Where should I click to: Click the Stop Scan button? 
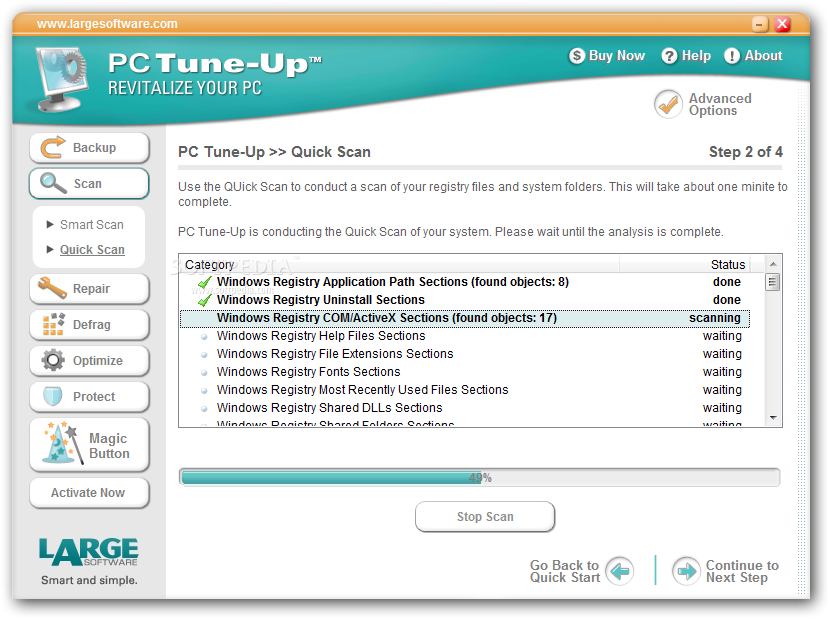click(485, 517)
